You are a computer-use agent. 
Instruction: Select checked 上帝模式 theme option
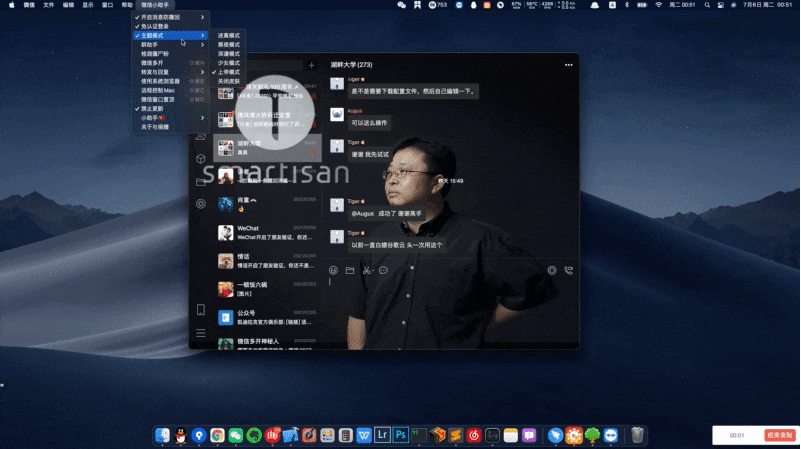coord(228,72)
